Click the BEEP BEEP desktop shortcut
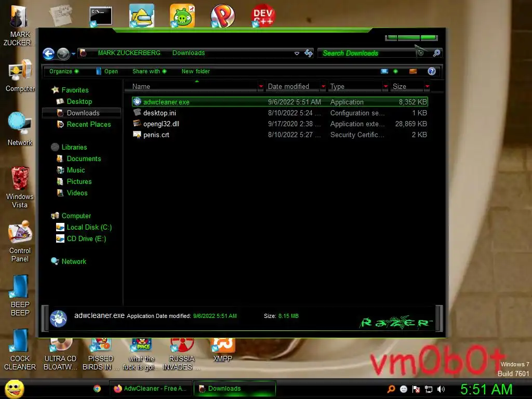532x399 pixels. [20, 296]
